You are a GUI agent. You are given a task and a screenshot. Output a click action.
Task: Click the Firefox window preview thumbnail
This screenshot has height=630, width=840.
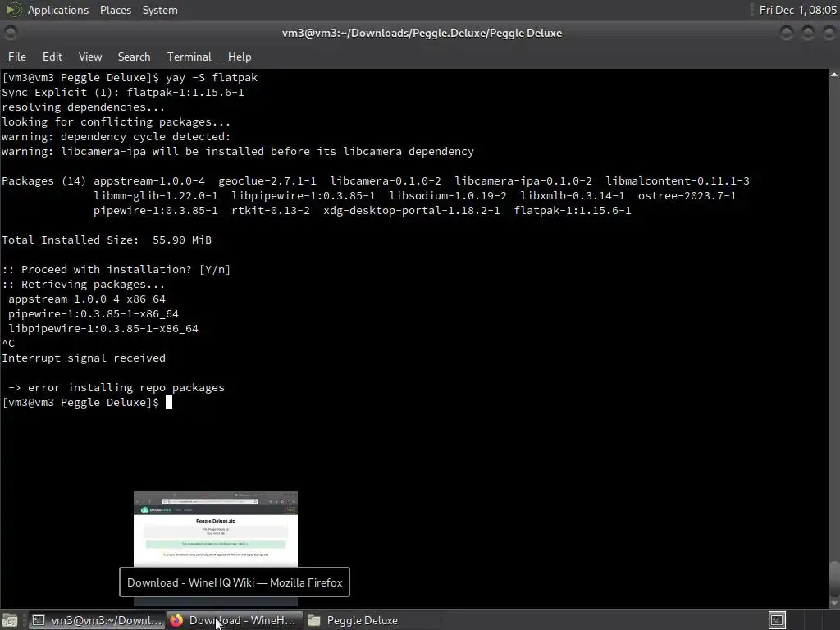(216, 529)
